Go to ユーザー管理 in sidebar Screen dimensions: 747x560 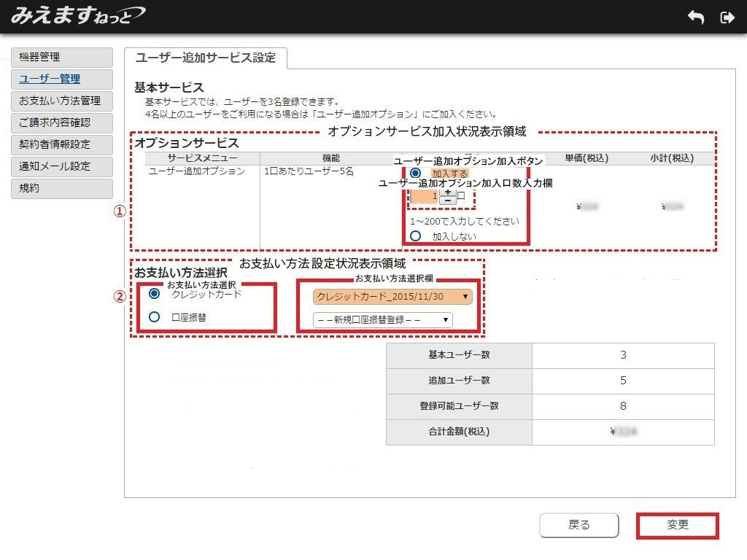point(62,79)
